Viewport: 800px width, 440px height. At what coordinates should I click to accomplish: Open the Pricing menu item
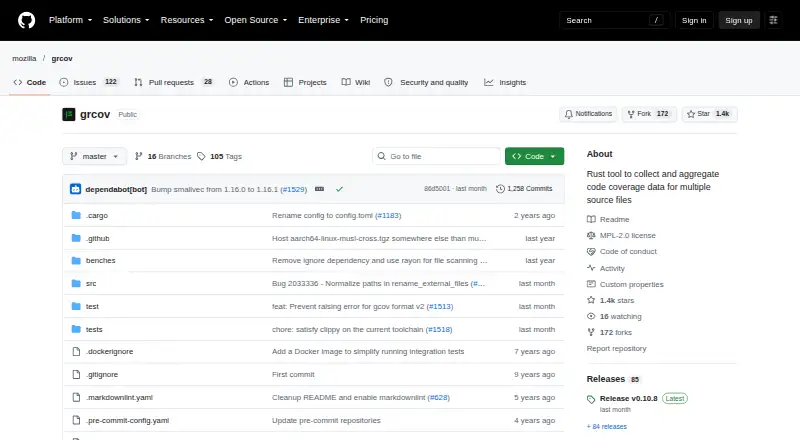374,20
